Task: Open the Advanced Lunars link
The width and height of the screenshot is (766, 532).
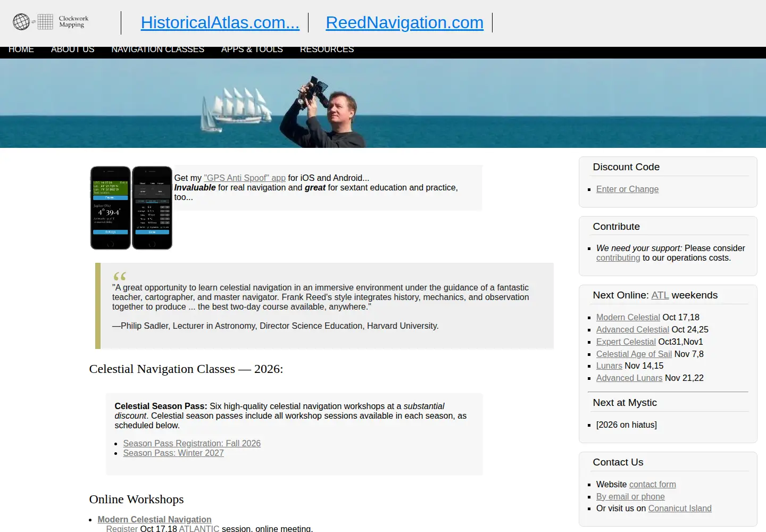Action: 629,378
